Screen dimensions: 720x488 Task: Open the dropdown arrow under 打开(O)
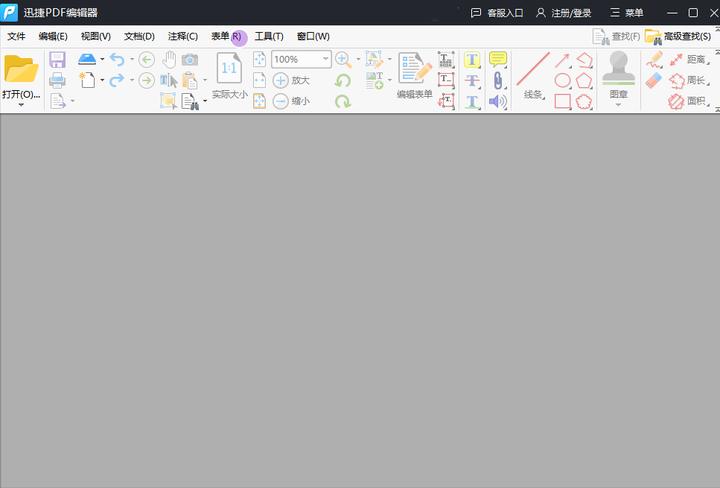tap(21, 105)
